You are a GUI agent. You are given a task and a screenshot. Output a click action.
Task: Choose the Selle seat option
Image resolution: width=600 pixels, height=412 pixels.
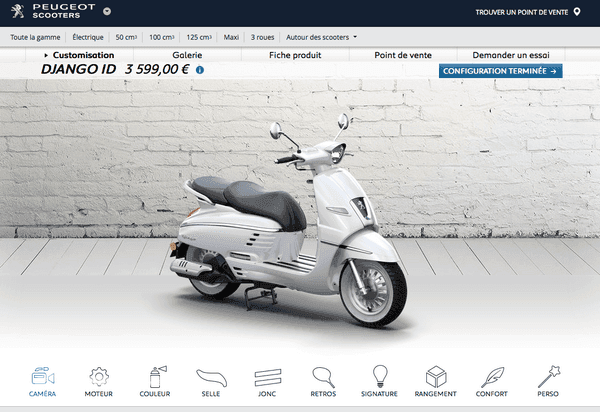[211, 382]
